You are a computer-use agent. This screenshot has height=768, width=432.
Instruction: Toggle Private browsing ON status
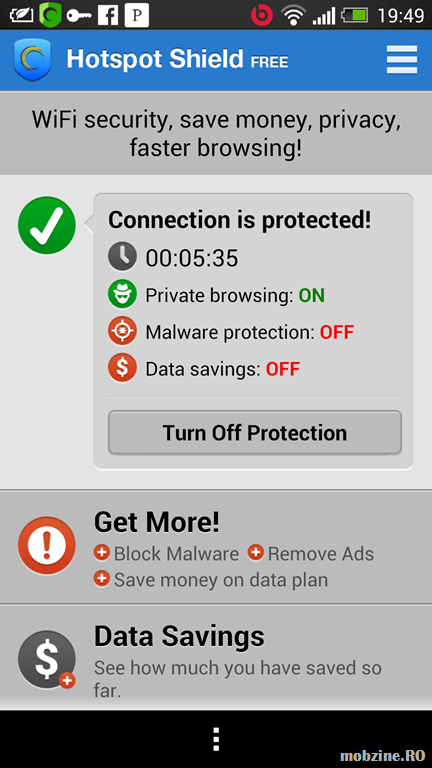(x=312, y=295)
